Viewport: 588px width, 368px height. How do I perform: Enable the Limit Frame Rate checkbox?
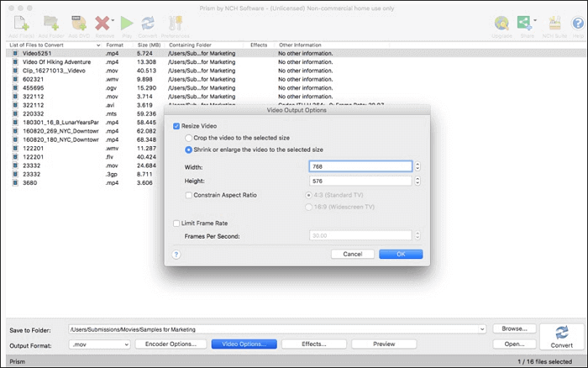(x=176, y=223)
